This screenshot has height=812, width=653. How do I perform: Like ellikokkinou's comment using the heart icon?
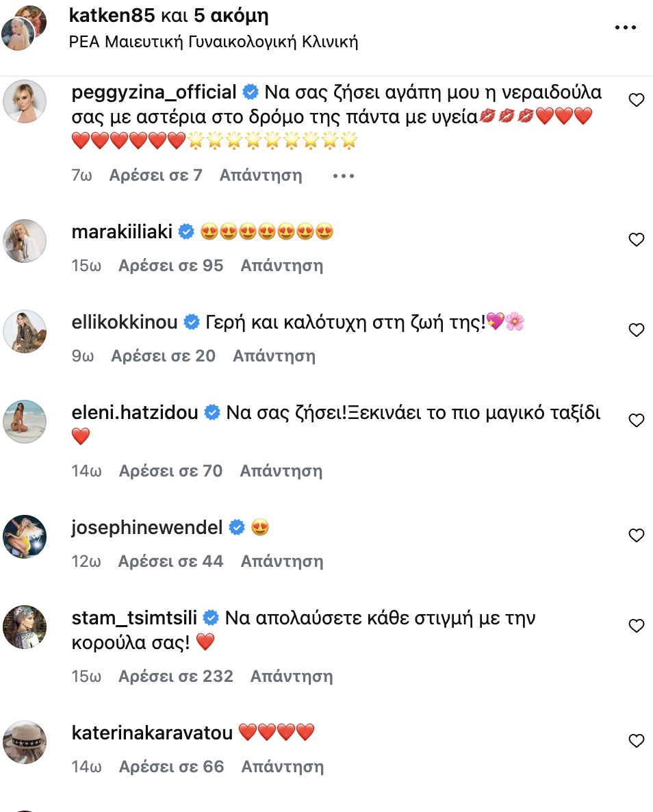point(636,330)
